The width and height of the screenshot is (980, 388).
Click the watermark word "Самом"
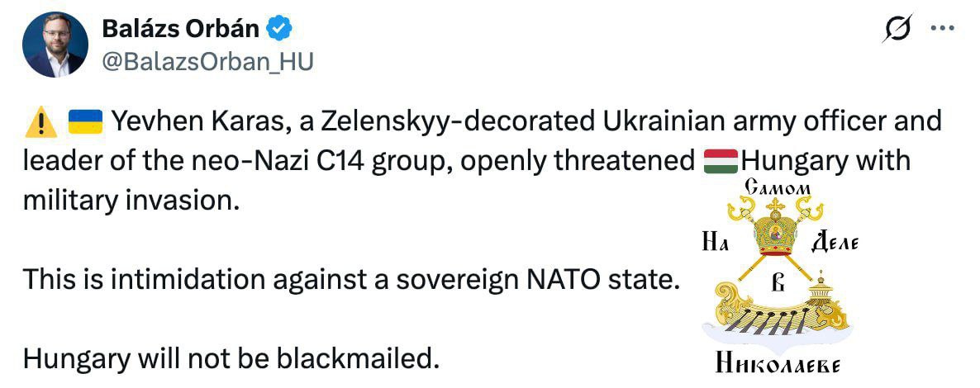(777, 188)
